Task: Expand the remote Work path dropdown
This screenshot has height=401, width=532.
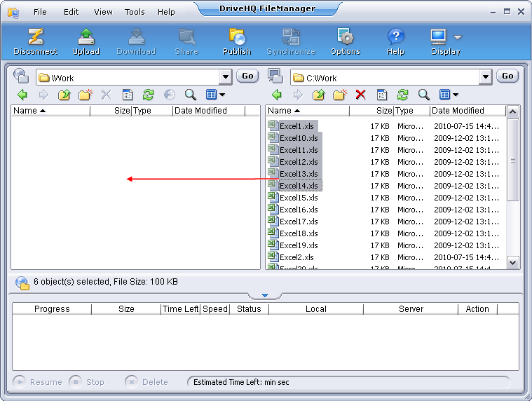Action: click(225, 77)
